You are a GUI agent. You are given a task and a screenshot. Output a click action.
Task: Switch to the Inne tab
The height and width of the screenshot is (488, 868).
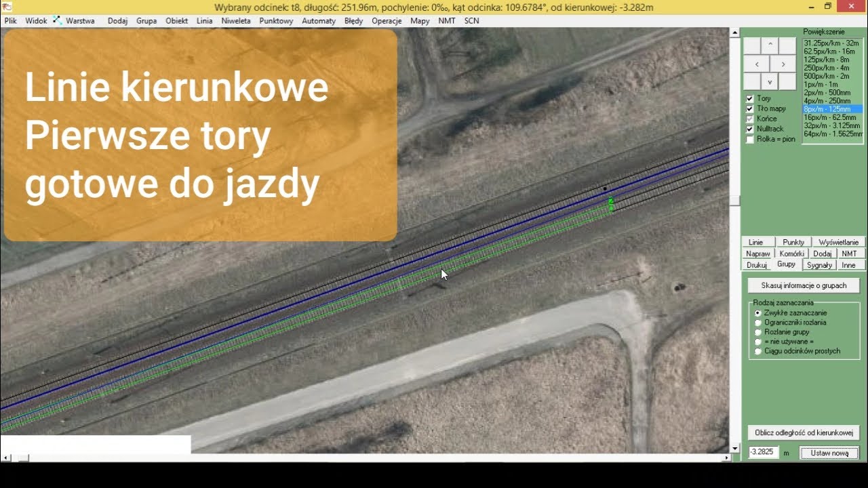coord(848,265)
